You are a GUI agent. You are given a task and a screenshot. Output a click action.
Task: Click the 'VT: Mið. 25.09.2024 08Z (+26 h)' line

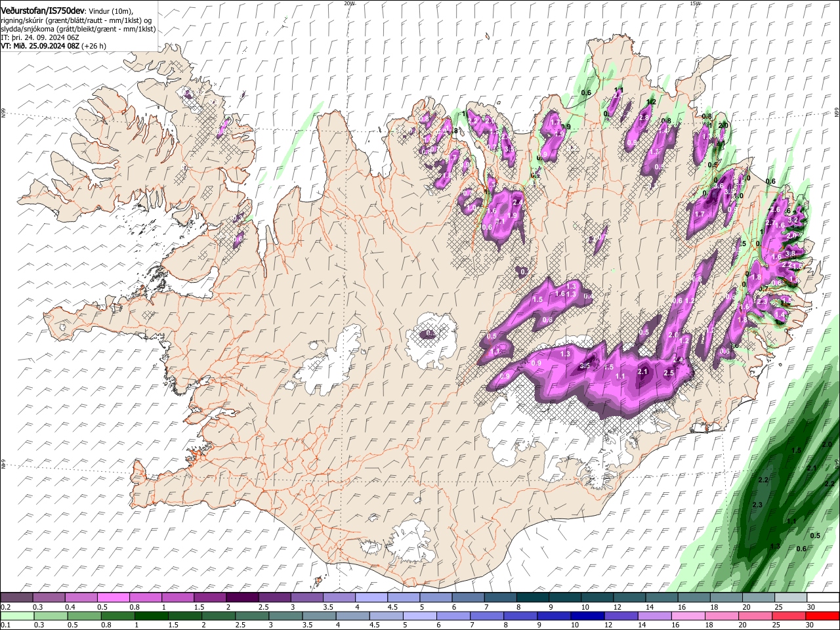pos(54,46)
